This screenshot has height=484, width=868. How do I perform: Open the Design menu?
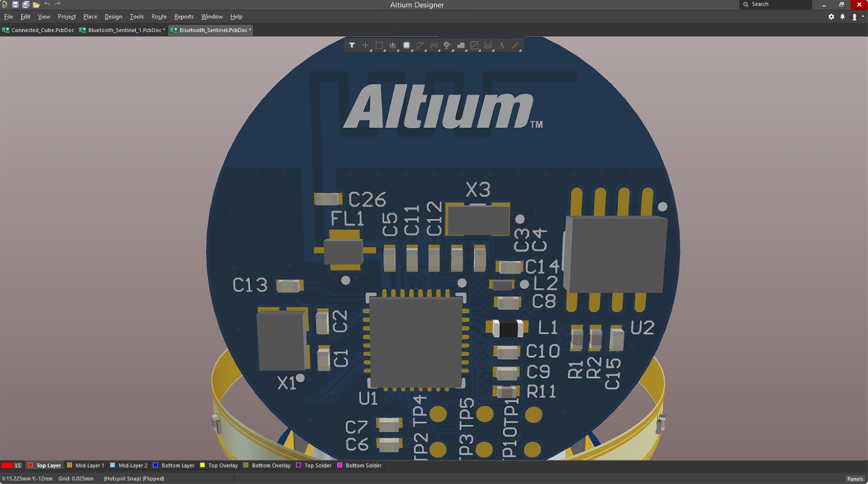click(x=113, y=17)
